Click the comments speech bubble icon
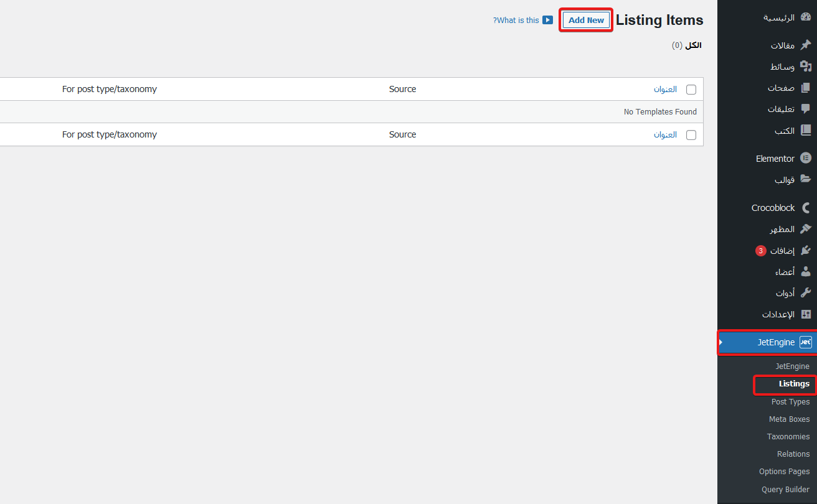Viewport: 817px width, 504px height. (806, 109)
